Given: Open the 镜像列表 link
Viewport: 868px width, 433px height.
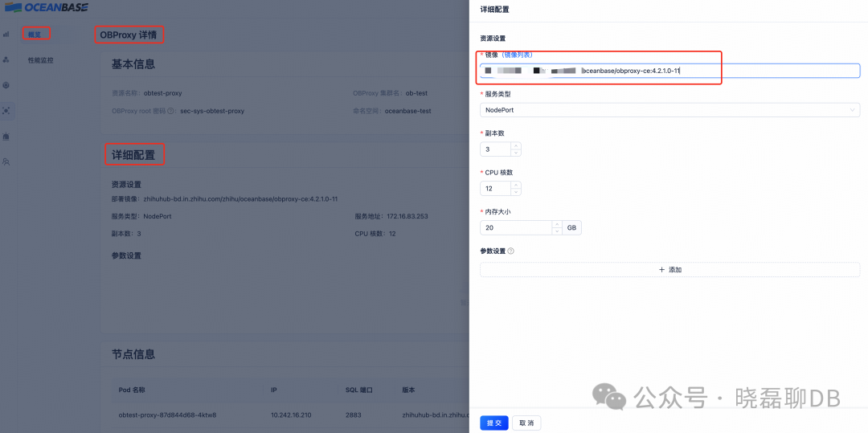Looking at the screenshot, I should (517, 55).
